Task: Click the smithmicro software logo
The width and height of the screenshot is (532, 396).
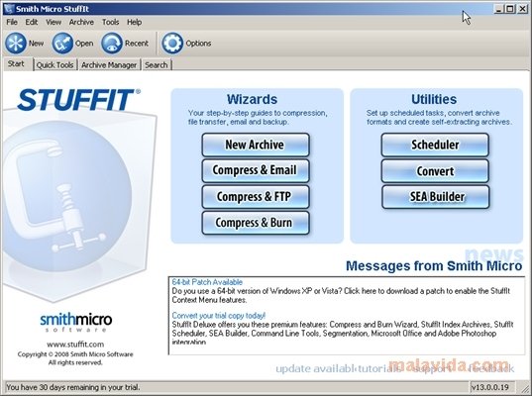Action: point(76,323)
